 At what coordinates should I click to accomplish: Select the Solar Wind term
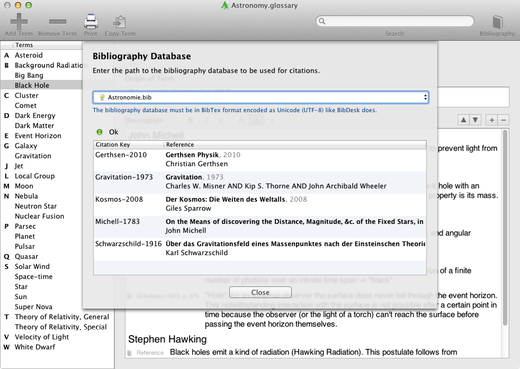pyautogui.click(x=32, y=266)
